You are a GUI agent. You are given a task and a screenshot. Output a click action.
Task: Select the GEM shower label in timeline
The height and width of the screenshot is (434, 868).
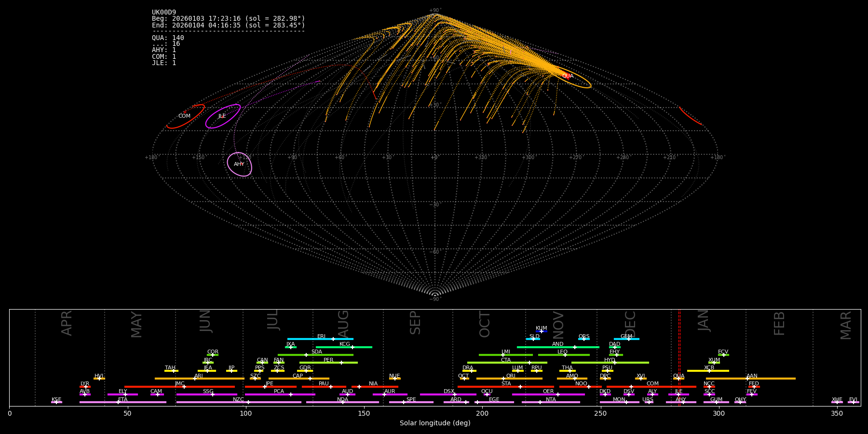tap(626, 337)
